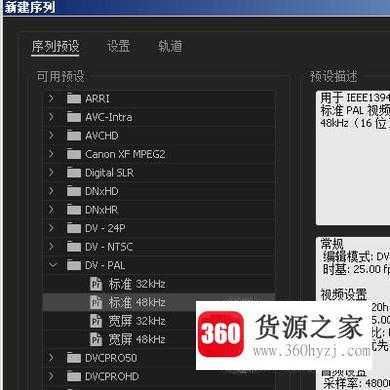Click the 标准 32kHz preset icon

(96, 284)
